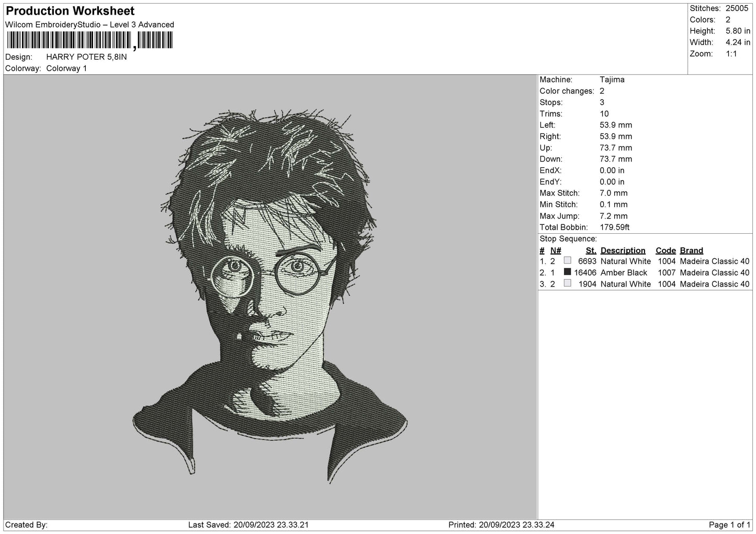This screenshot has width=756, height=534.
Task: Click the 'Brand' column header
Action: 692,251
